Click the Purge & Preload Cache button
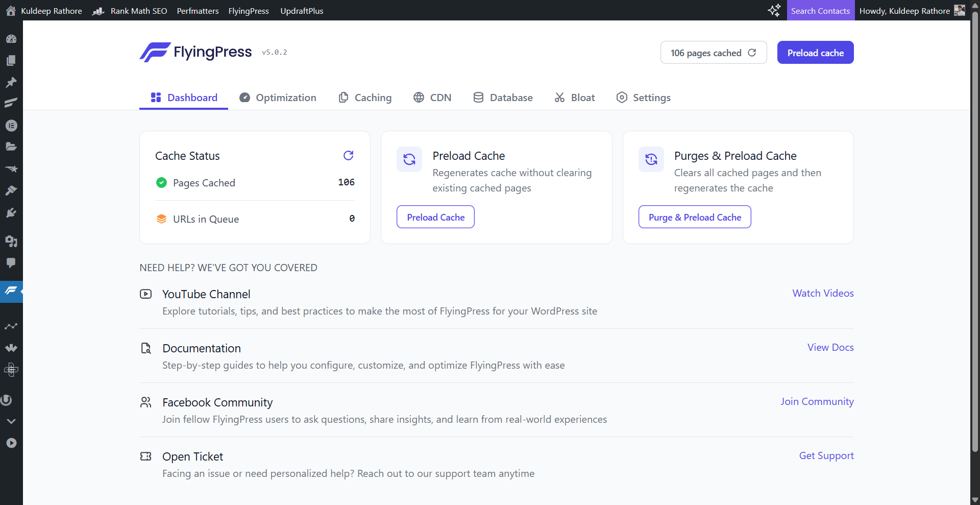Image resolution: width=980 pixels, height=505 pixels. [x=695, y=217]
